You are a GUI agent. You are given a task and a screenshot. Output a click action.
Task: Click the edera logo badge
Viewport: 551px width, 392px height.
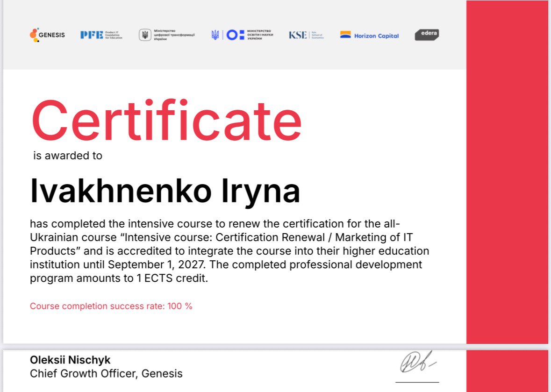pyautogui.click(x=427, y=35)
